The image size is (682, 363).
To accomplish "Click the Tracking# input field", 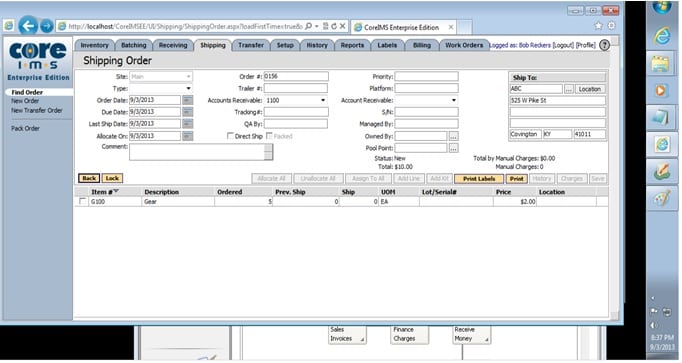I will click(296, 112).
